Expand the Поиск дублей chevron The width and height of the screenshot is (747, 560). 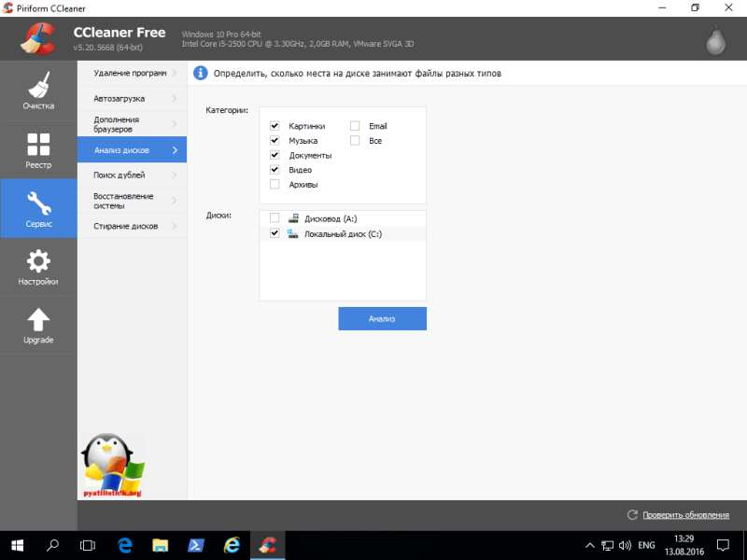coord(175,175)
